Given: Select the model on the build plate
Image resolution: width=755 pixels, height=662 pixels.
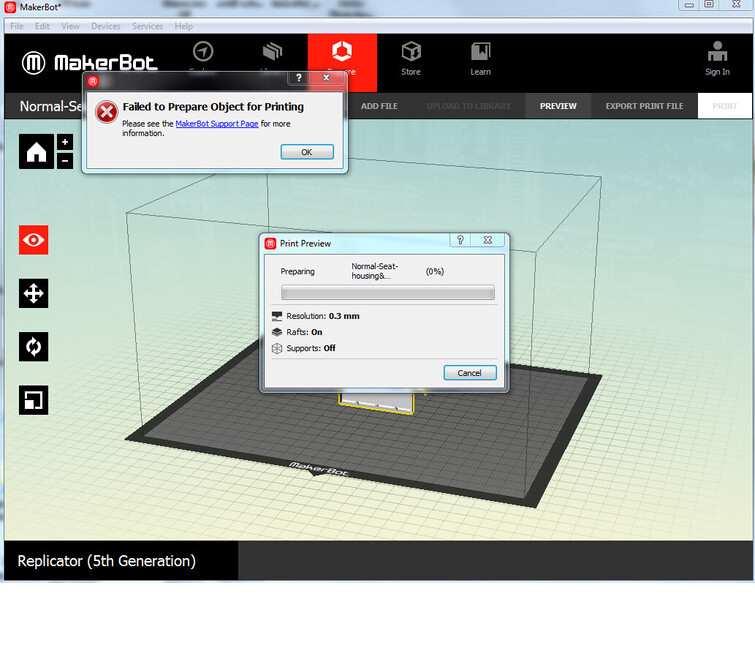Looking at the screenshot, I should pyautogui.click(x=377, y=403).
